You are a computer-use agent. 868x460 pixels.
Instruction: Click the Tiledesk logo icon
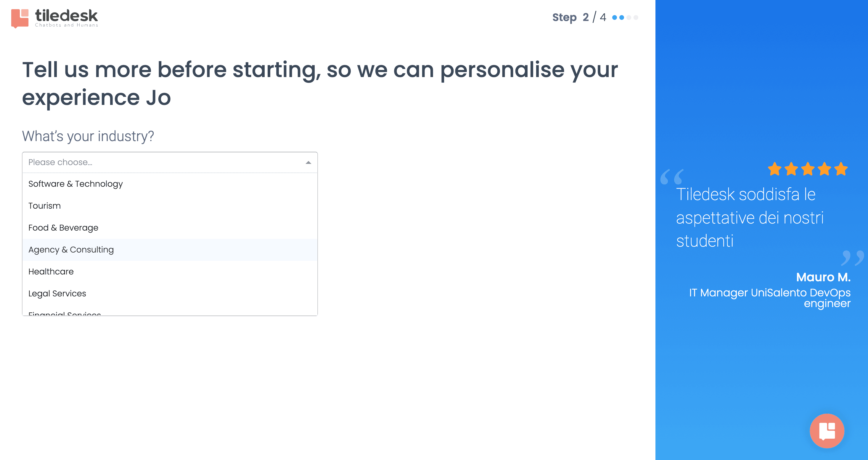click(x=20, y=18)
